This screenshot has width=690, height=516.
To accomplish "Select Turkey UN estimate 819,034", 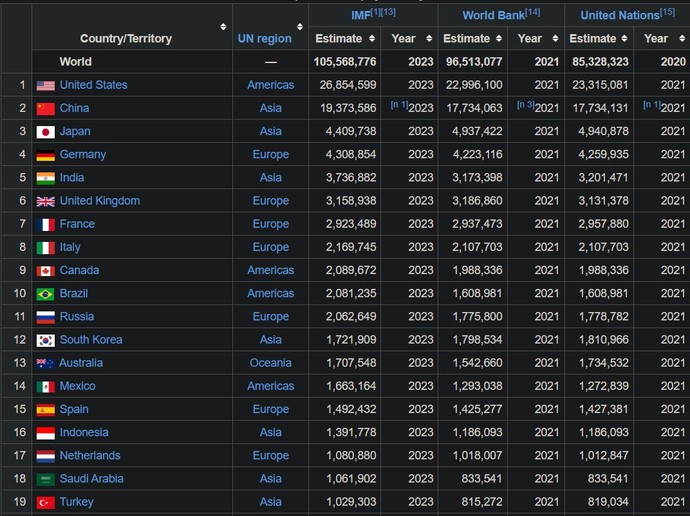I will pos(608,502).
